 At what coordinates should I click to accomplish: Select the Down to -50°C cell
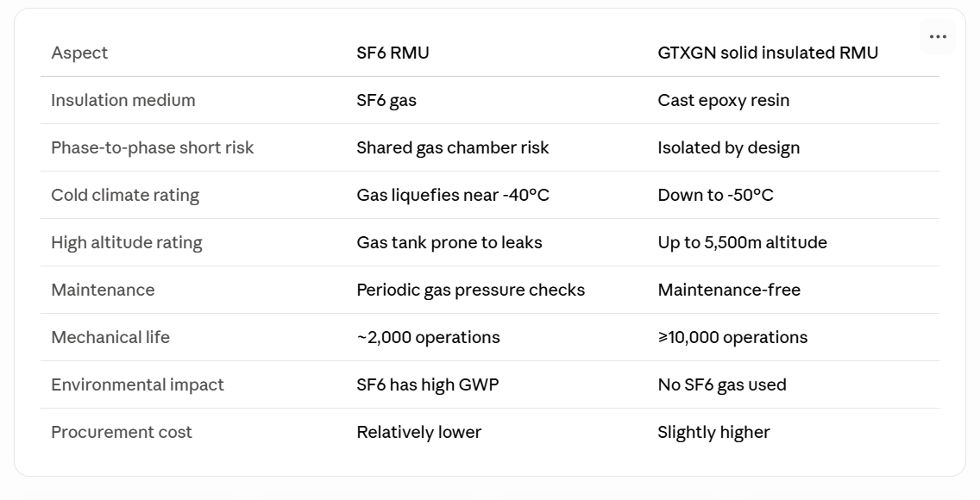point(715,195)
